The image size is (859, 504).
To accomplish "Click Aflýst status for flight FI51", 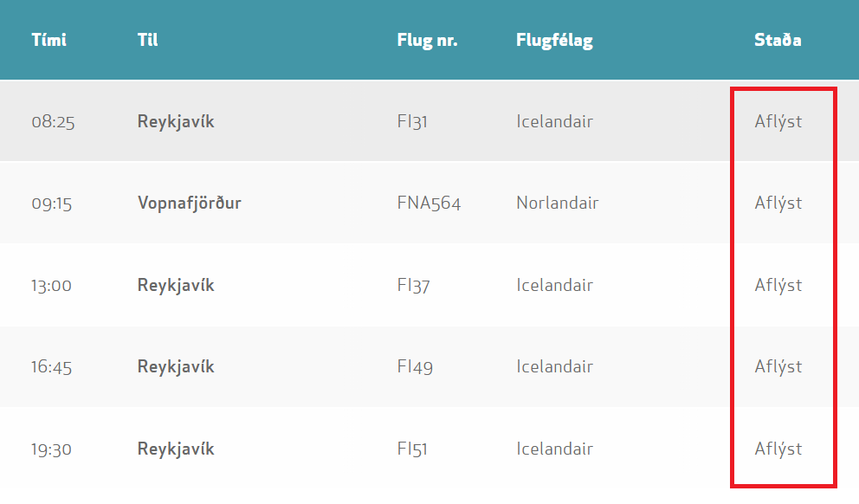I will [778, 449].
